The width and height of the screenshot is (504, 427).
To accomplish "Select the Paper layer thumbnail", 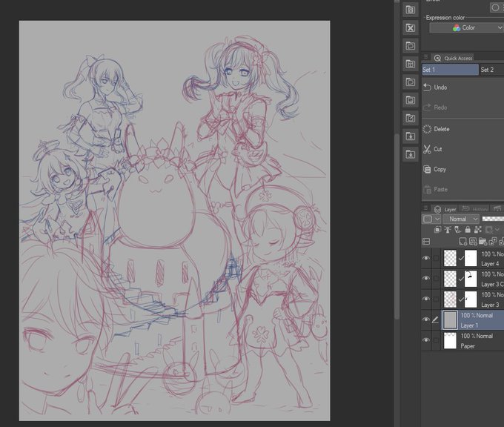I will [x=450, y=340].
